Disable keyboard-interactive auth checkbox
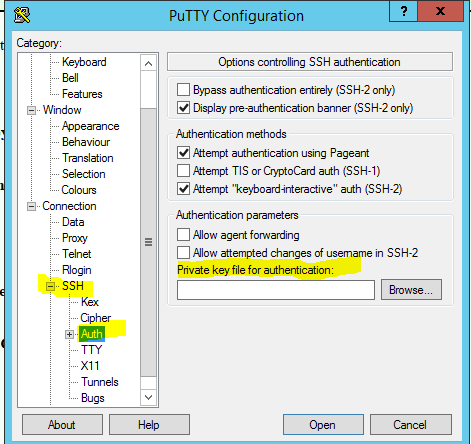The height and width of the screenshot is (444, 471). 183,189
